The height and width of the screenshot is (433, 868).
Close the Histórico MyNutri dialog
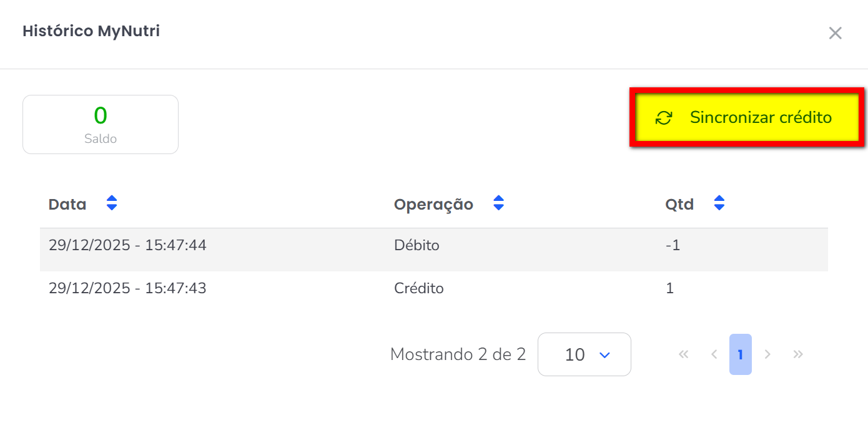point(835,33)
